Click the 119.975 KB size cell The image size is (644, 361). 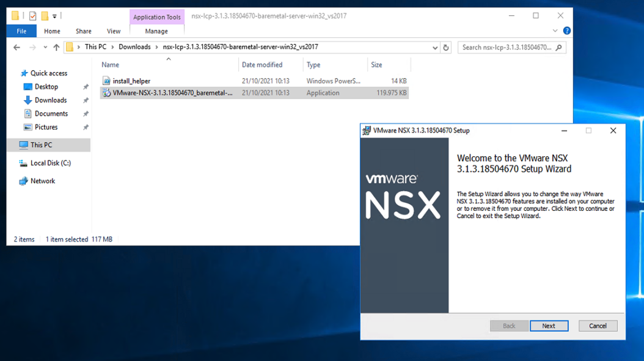coord(392,93)
